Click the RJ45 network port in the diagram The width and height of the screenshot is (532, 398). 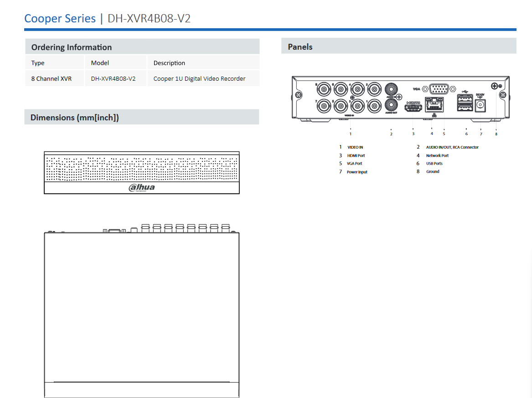pyautogui.click(x=434, y=104)
